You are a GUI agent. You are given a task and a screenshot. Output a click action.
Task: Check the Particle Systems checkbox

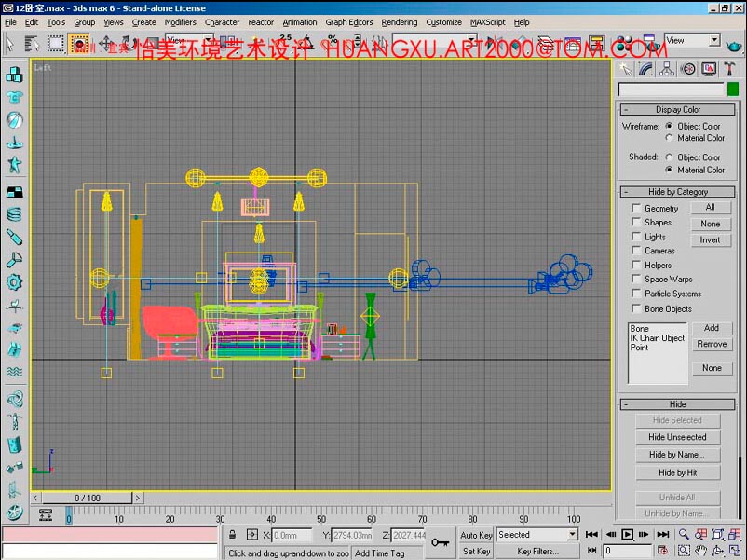tap(635, 293)
